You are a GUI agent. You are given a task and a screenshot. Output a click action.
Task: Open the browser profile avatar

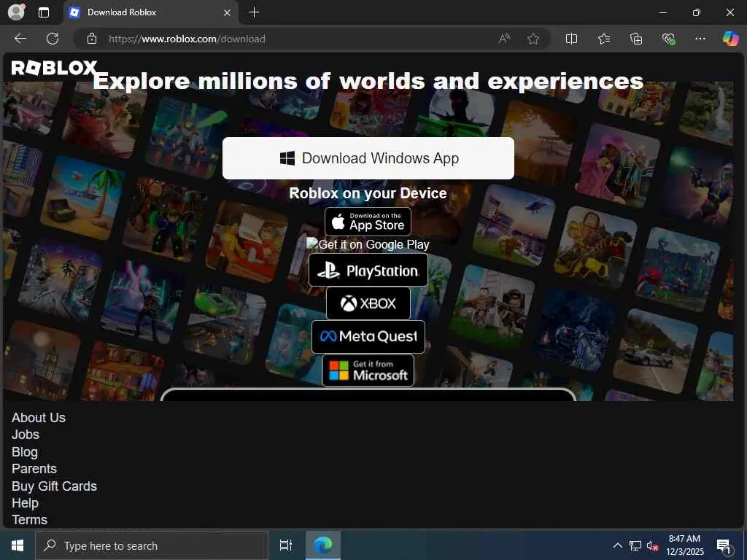16,12
